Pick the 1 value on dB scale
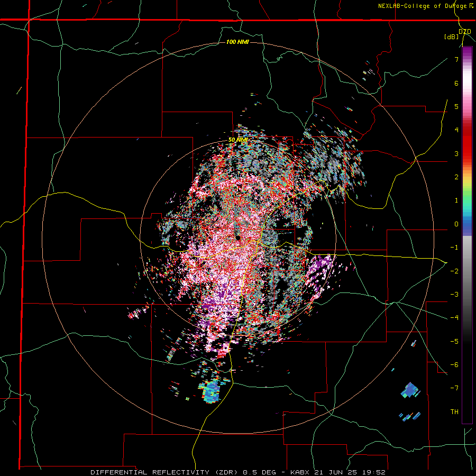The width and height of the screenshot is (476, 476). (x=456, y=200)
